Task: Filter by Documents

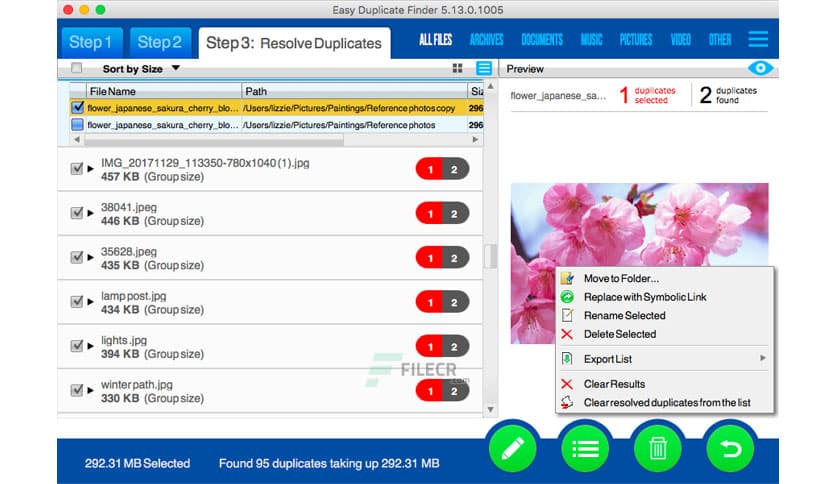Action: coord(542,39)
